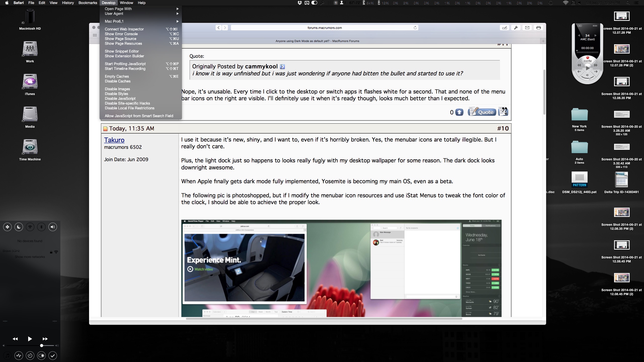Click play in the music widget
The height and width of the screenshot is (362, 644).
pos(30,339)
